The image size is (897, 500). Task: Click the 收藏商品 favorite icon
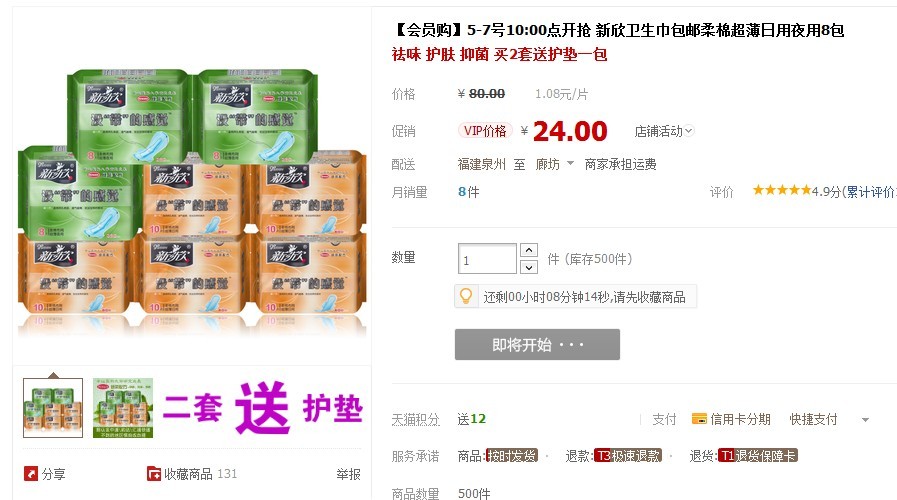[x=154, y=474]
